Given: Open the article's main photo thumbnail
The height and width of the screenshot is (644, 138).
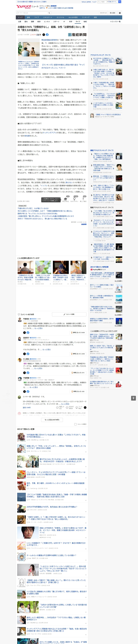Looking at the screenshot, I should (29, 49).
